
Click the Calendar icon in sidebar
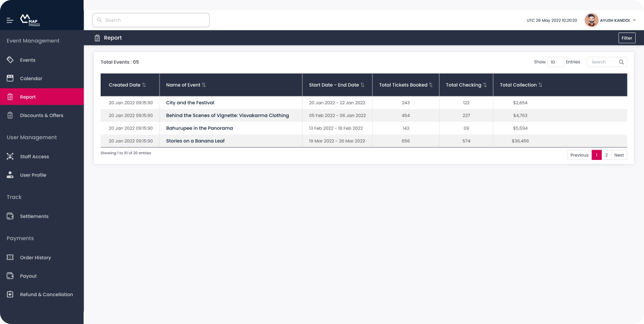(10, 78)
